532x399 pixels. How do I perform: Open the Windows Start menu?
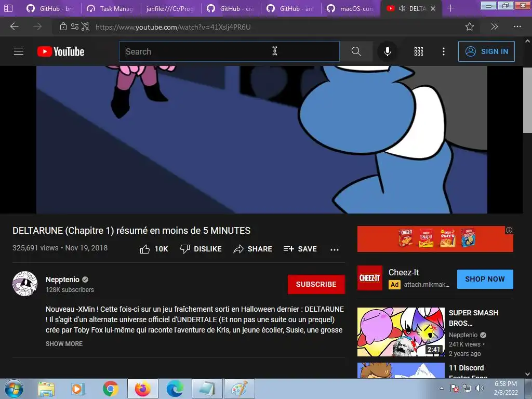pos(14,389)
